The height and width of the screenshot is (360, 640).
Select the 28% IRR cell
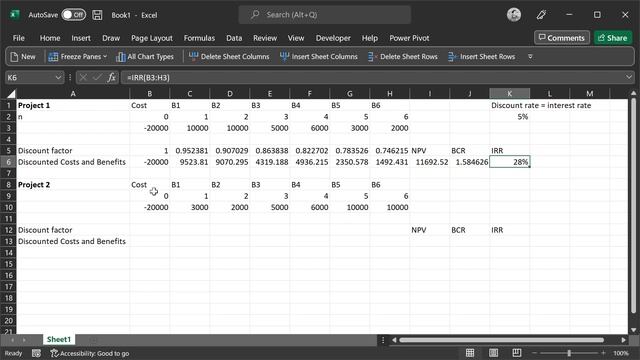pos(509,162)
